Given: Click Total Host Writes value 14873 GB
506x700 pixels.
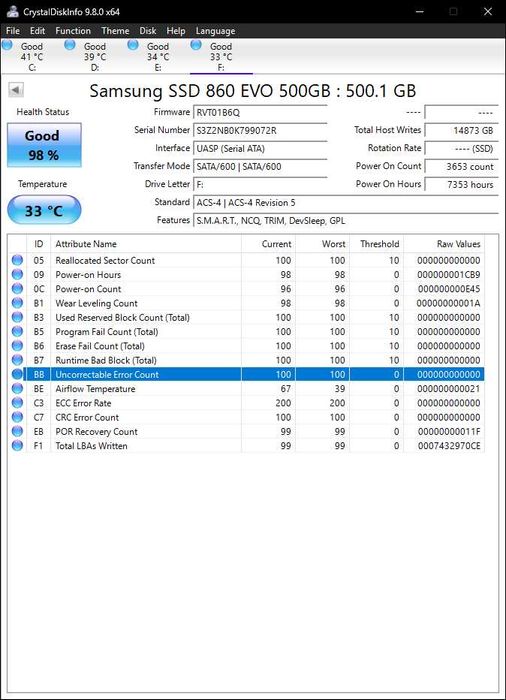Looking at the screenshot, I should 461,130.
